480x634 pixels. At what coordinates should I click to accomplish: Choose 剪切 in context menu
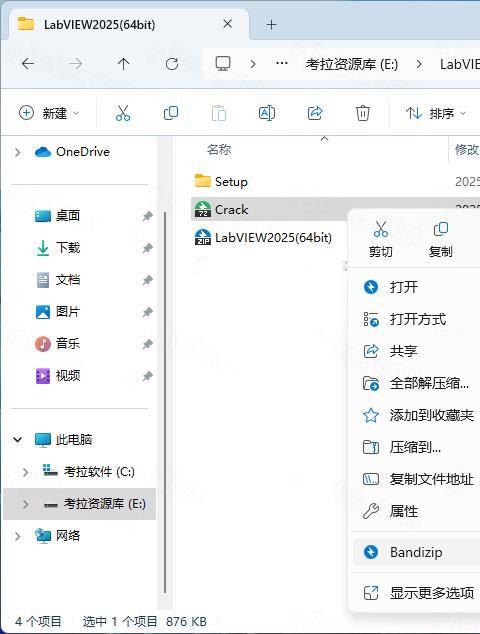(381, 239)
